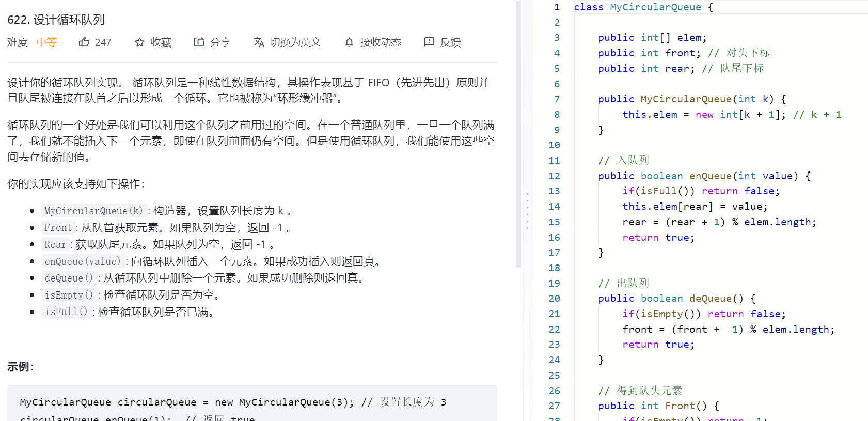868x421 pixels.
Task: Click editor line number 1
Action: [557, 7]
